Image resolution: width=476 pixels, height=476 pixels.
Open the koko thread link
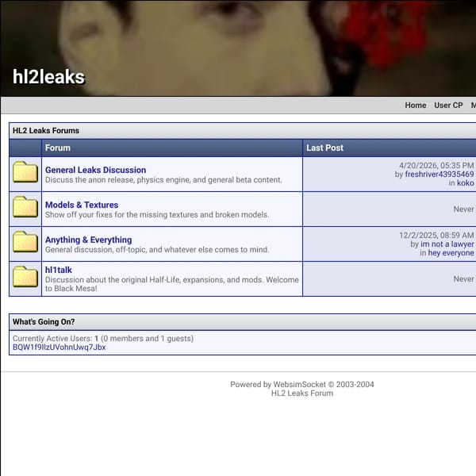click(x=466, y=183)
